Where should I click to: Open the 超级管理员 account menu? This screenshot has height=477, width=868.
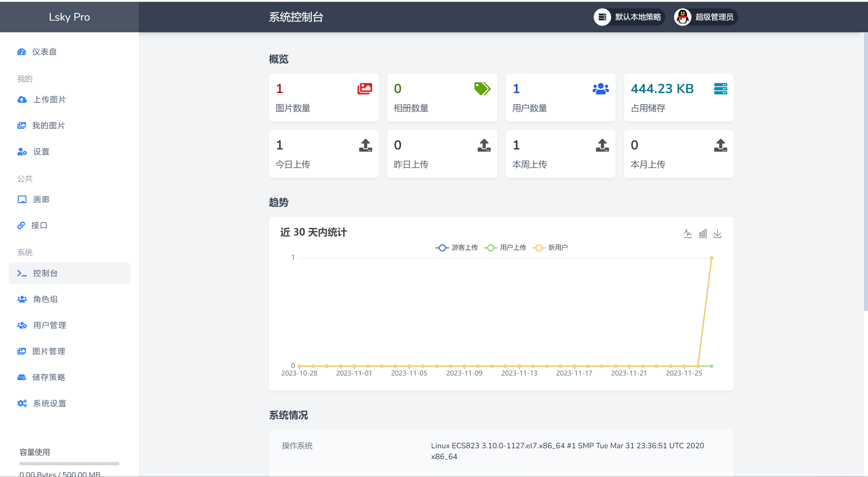(x=704, y=17)
